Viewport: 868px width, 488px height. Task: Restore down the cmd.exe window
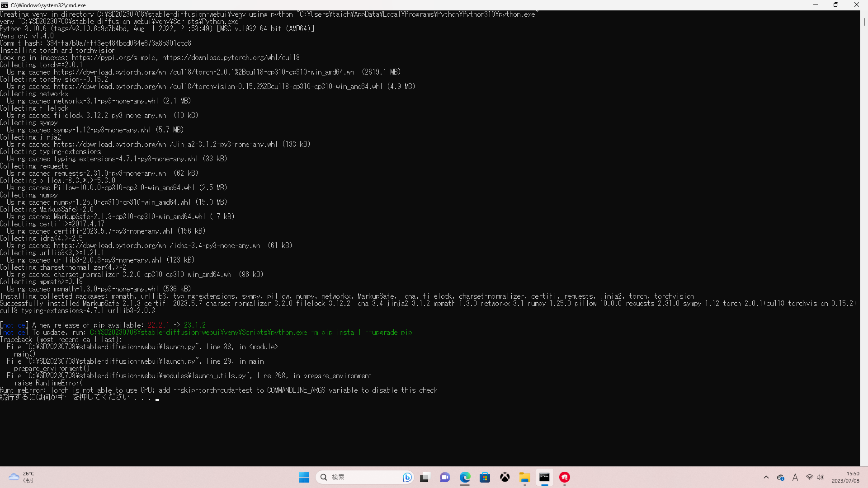[x=836, y=5]
